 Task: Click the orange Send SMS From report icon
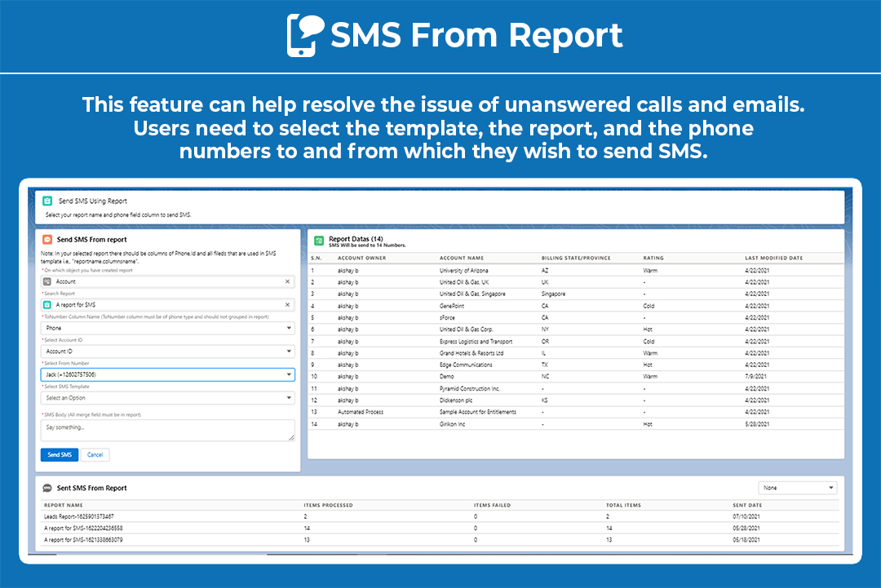click(x=49, y=239)
